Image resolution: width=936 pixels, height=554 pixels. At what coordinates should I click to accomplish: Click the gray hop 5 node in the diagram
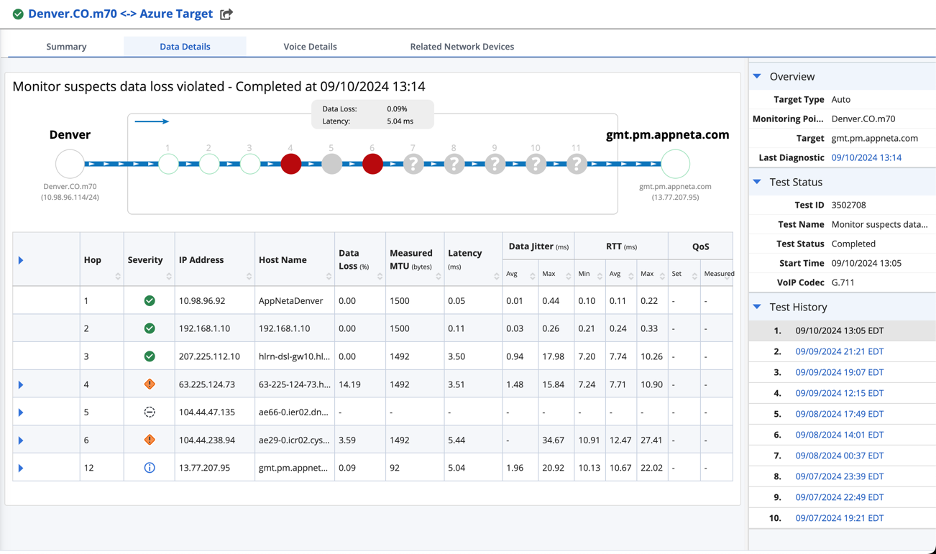(332, 163)
